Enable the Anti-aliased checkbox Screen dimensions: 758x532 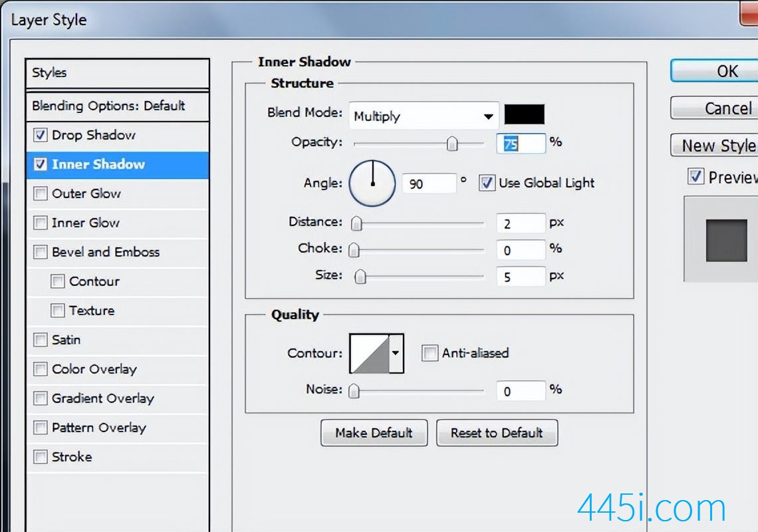pyautogui.click(x=430, y=353)
